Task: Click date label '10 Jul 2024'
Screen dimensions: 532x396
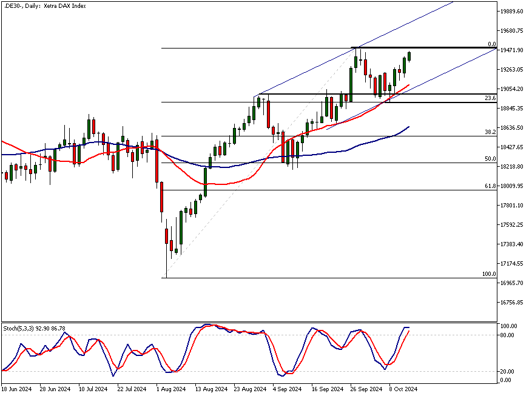Action: click(x=93, y=389)
